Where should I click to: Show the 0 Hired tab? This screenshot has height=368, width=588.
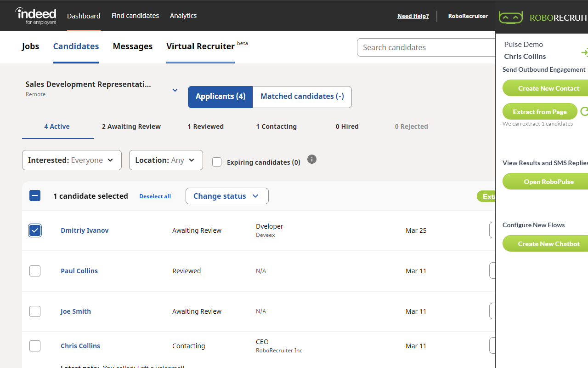pyautogui.click(x=347, y=126)
